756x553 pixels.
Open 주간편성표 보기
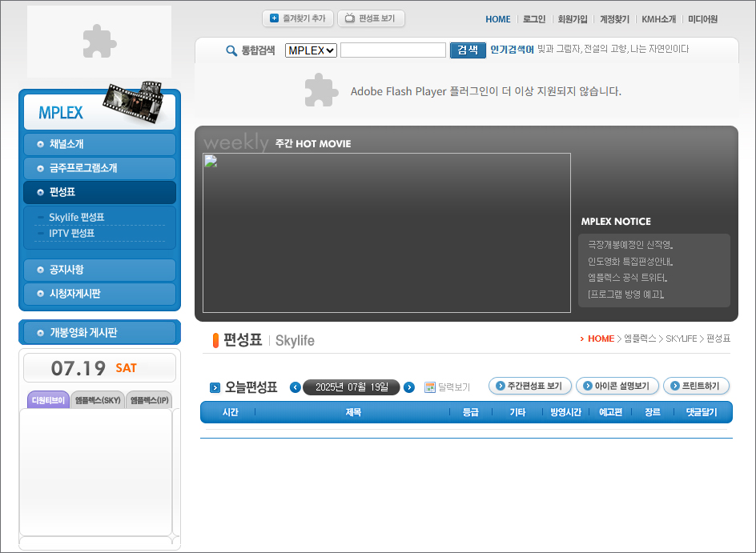[x=530, y=385]
